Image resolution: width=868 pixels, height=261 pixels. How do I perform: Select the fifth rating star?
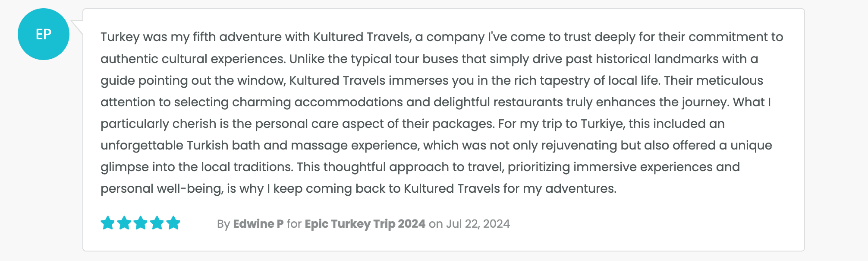click(173, 223)
